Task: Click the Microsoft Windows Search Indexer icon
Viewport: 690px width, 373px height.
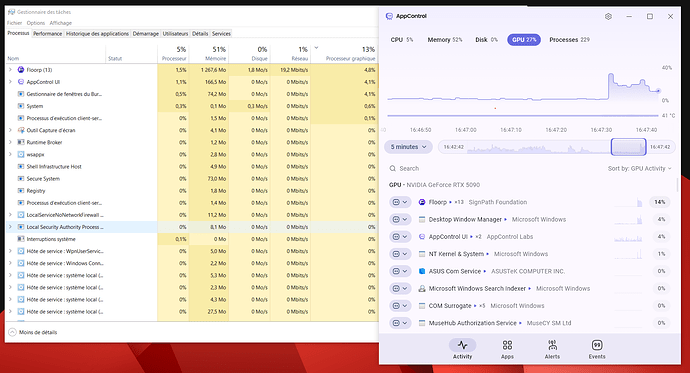Action: (422, 289)
